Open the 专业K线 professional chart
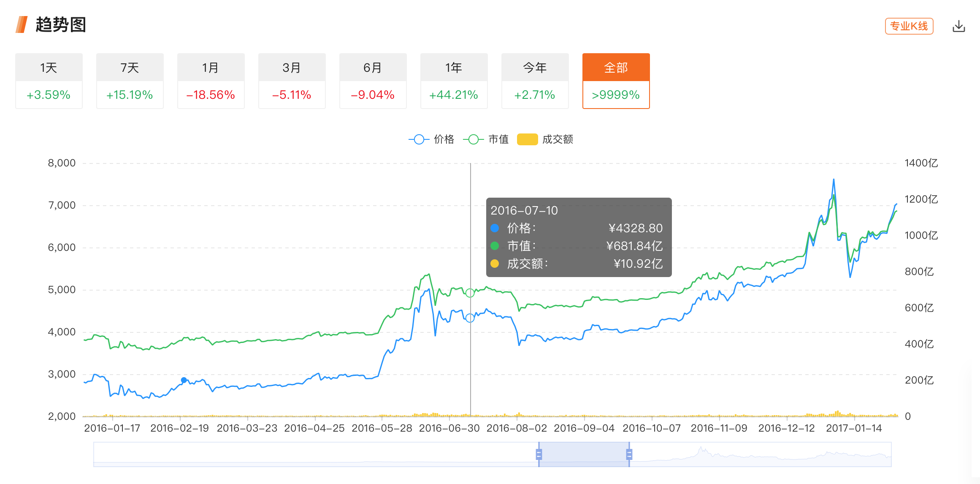Screen dimensions: 980x484 (x=908, y=26)
